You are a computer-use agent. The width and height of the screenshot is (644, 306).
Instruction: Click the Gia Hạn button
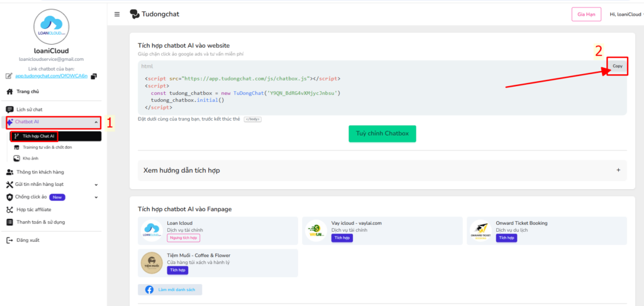pos(586,14)
